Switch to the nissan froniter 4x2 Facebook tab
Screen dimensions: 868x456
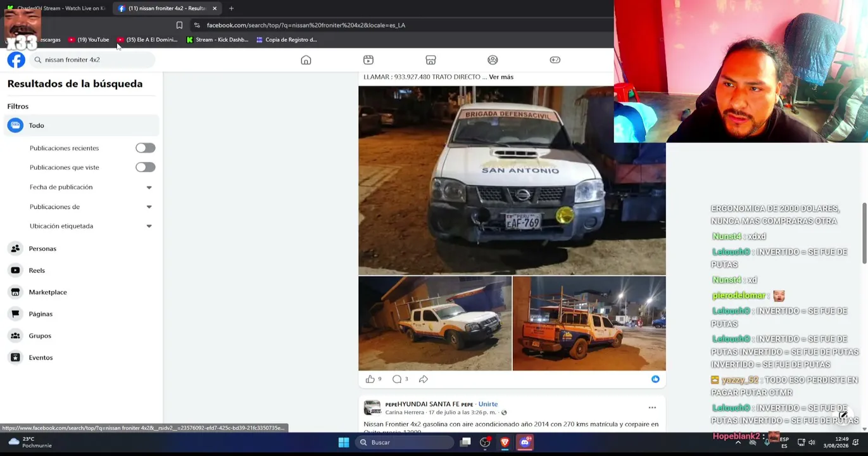[166, 8]
